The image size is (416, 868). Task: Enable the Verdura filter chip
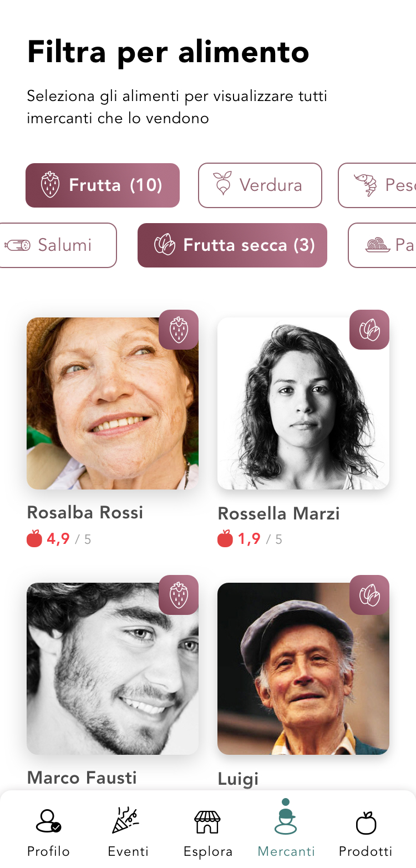[260, 185]
